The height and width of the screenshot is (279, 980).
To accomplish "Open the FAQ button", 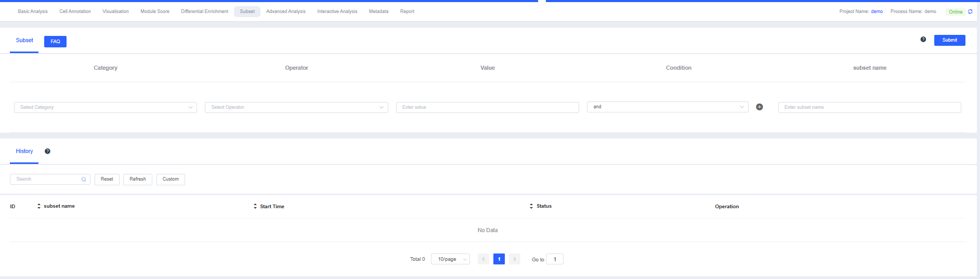I will (55, 42).
